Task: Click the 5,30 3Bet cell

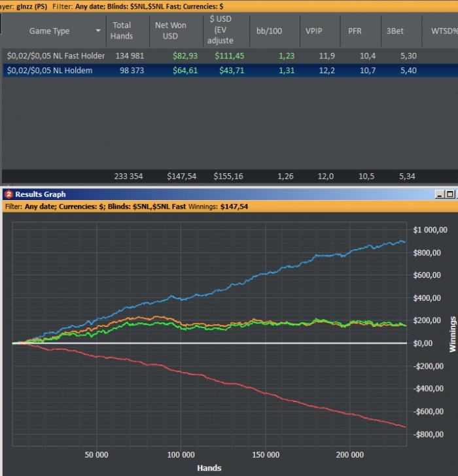Action: (408, 56)
